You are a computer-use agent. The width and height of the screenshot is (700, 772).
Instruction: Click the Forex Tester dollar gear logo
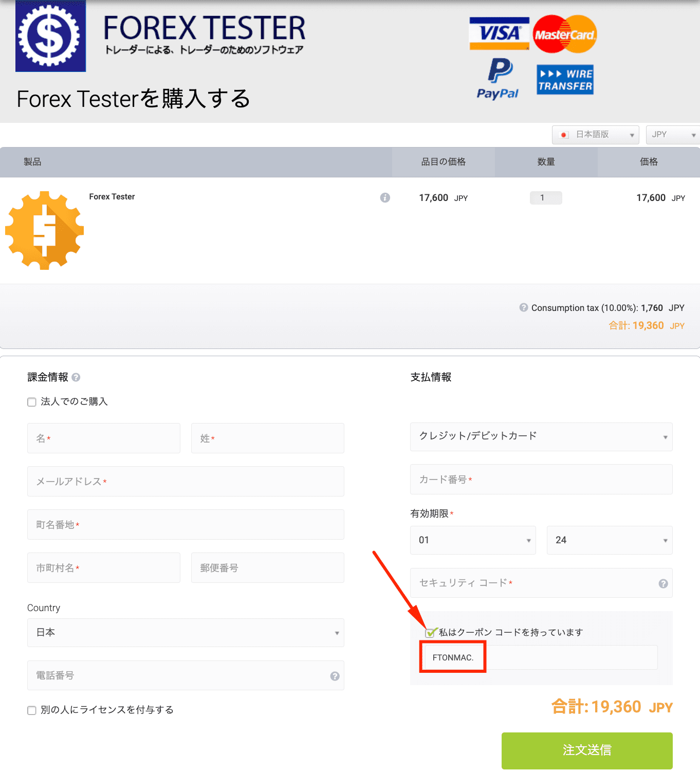click(x=50, y=36)
